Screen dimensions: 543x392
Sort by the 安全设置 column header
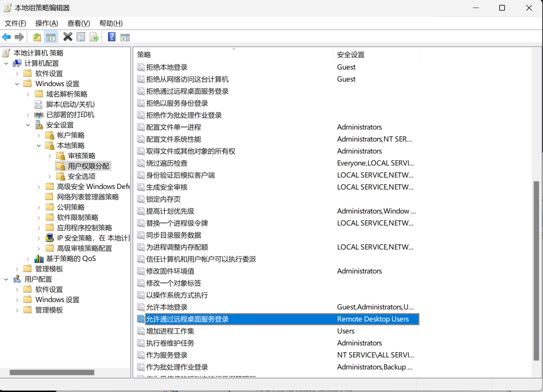coord(376,54)
